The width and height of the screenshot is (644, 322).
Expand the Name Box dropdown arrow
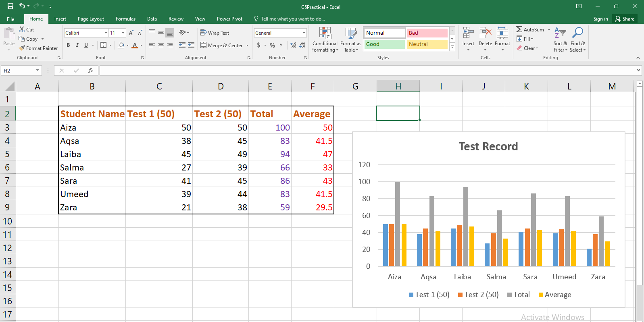tap(38, 71)
